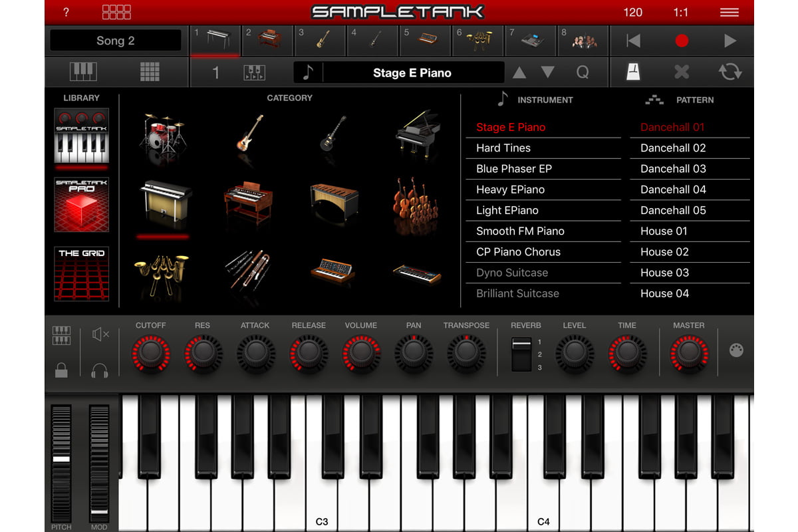This screenshot has height=532, width=798.
Task: Choose the flat synth keyboard category
Action: coord(416,273)
